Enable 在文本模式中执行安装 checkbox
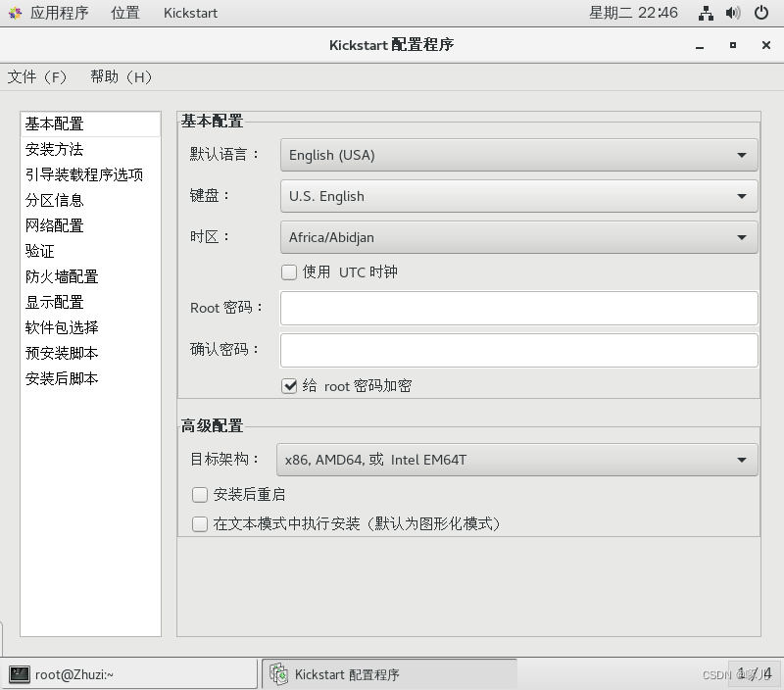This screenshot has height=690, width=784. [200, 524]
